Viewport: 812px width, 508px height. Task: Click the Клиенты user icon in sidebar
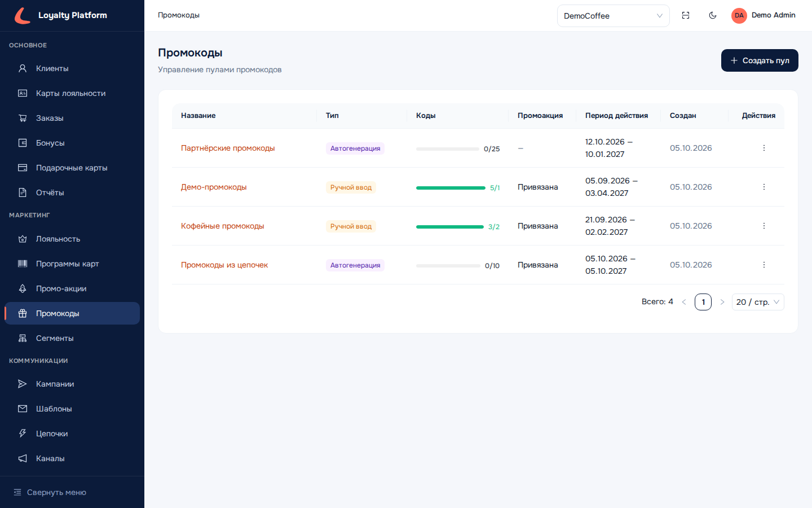click(23, 68)
